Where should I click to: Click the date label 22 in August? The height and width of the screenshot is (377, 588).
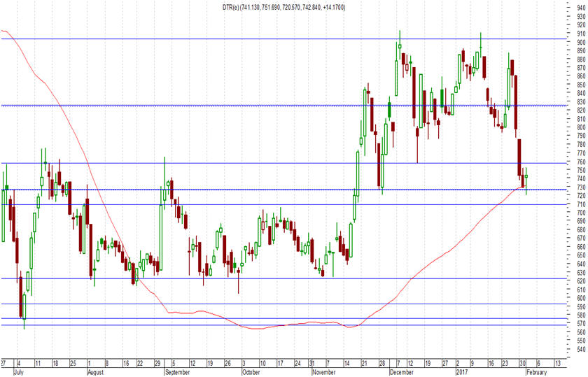click(140, 363)
